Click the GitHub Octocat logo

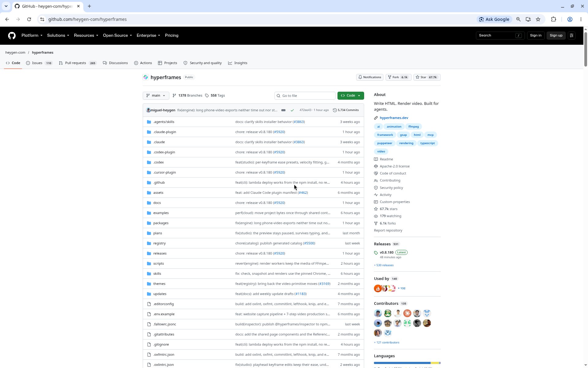(12, 36)
